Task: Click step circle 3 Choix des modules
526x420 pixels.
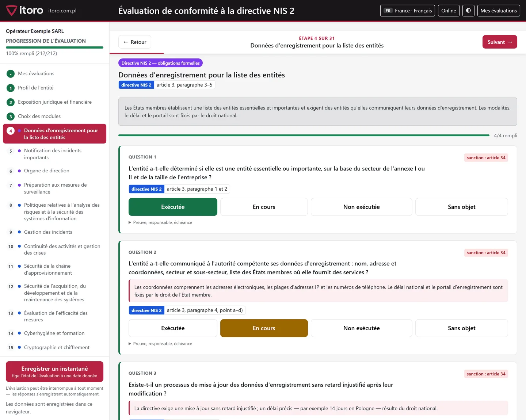Action: click(x=11, y=117)
